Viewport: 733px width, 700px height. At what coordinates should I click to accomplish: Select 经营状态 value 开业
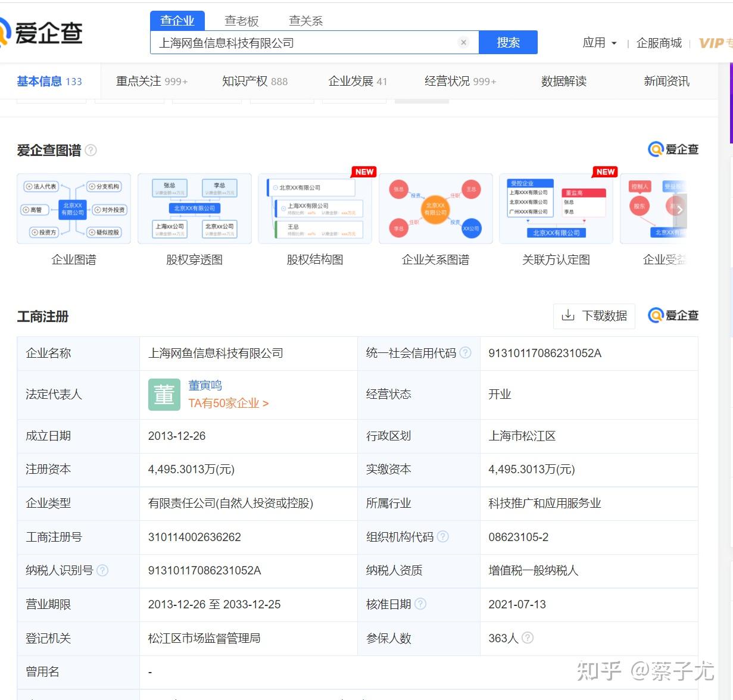click(x=500, y=394)
